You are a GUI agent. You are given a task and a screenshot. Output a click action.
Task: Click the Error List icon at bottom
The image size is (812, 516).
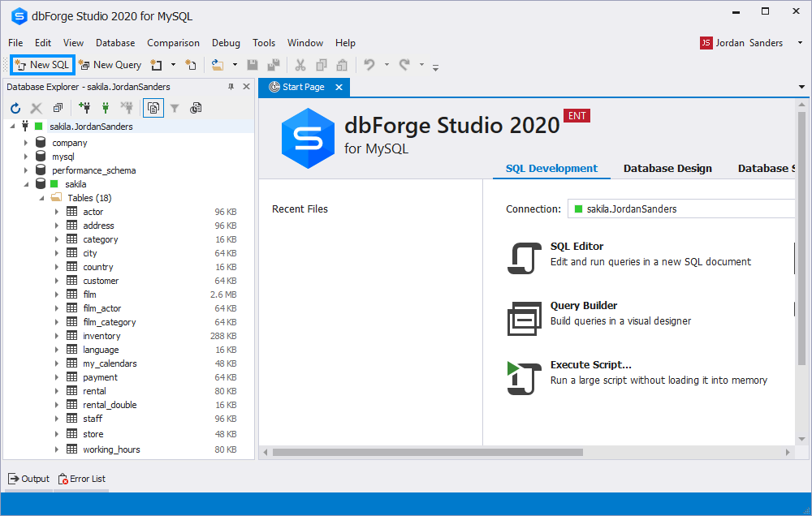tap(63, 479)
